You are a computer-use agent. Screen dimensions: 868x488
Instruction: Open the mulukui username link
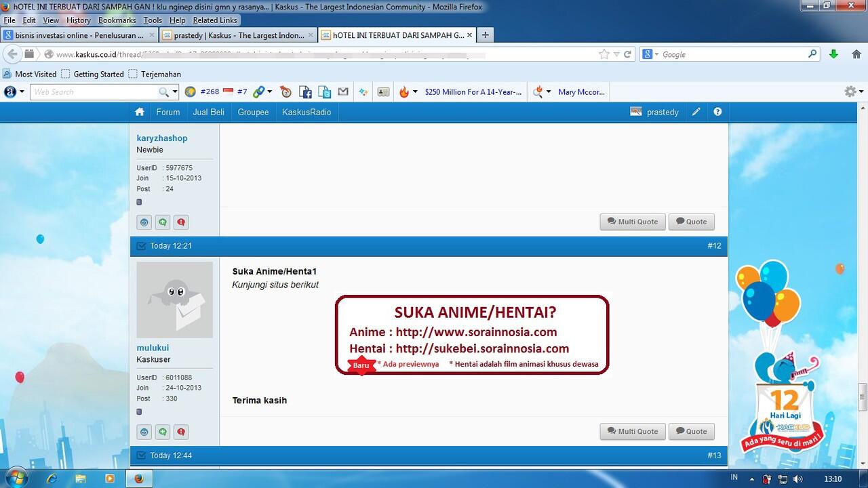click(x=153, y=348)
